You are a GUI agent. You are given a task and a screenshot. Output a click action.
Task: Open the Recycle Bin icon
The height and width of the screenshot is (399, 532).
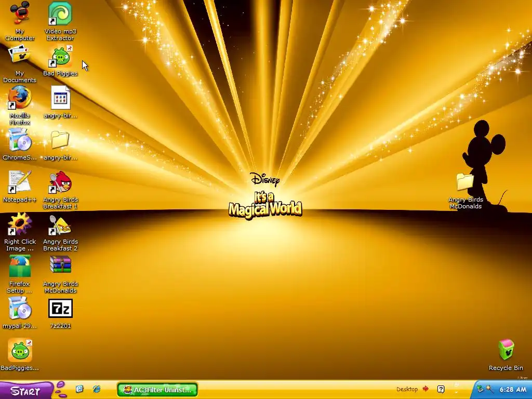click(506, 350)
